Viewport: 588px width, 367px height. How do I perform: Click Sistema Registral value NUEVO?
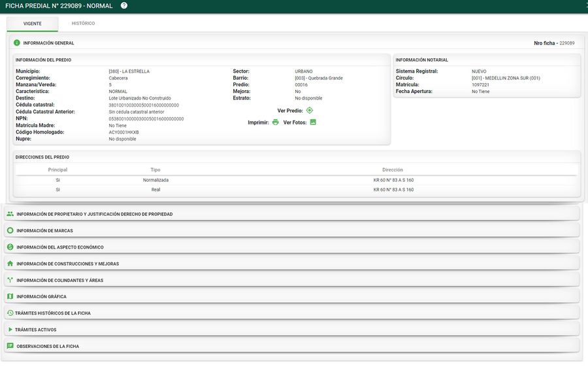479,71
